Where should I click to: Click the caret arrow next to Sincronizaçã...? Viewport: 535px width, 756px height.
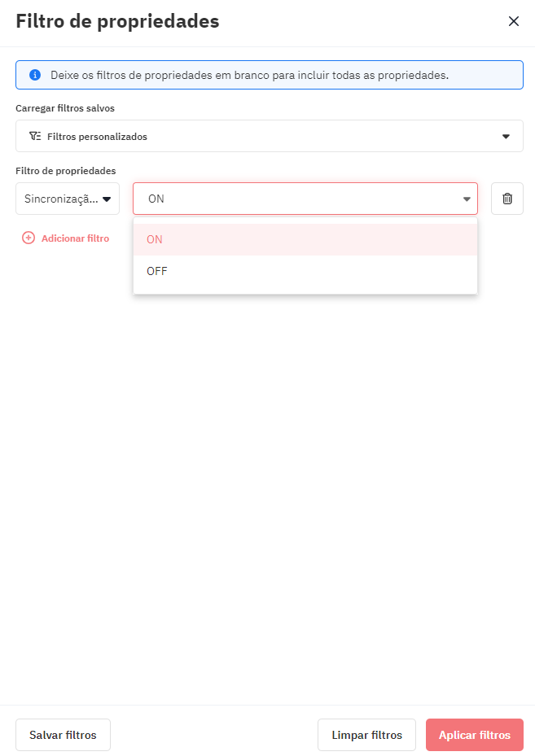[107, 199]
